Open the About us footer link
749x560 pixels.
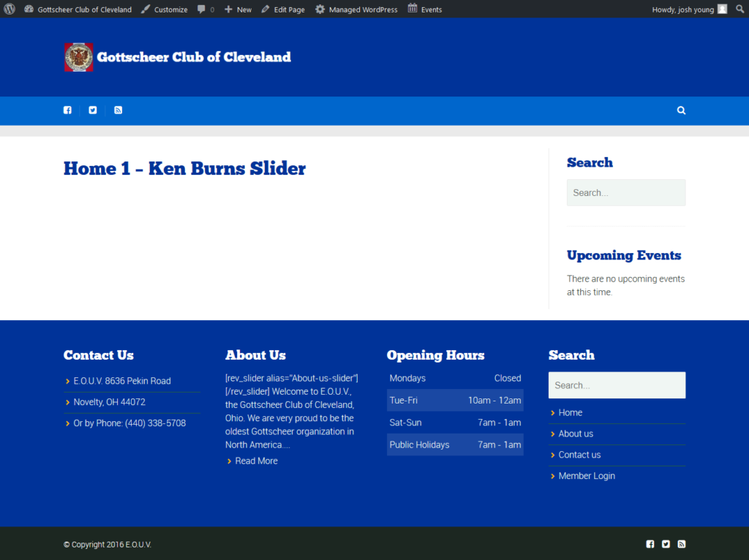[x=576, y=434]
